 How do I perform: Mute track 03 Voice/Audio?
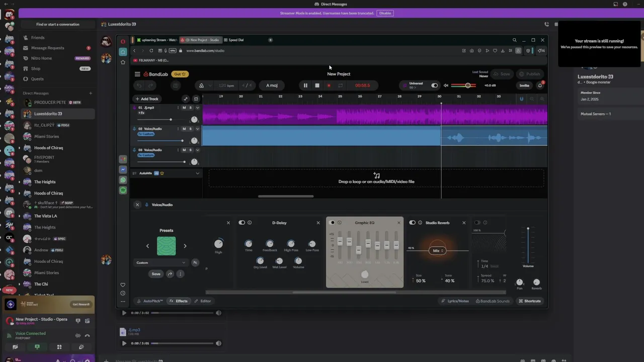click(184, 150)
